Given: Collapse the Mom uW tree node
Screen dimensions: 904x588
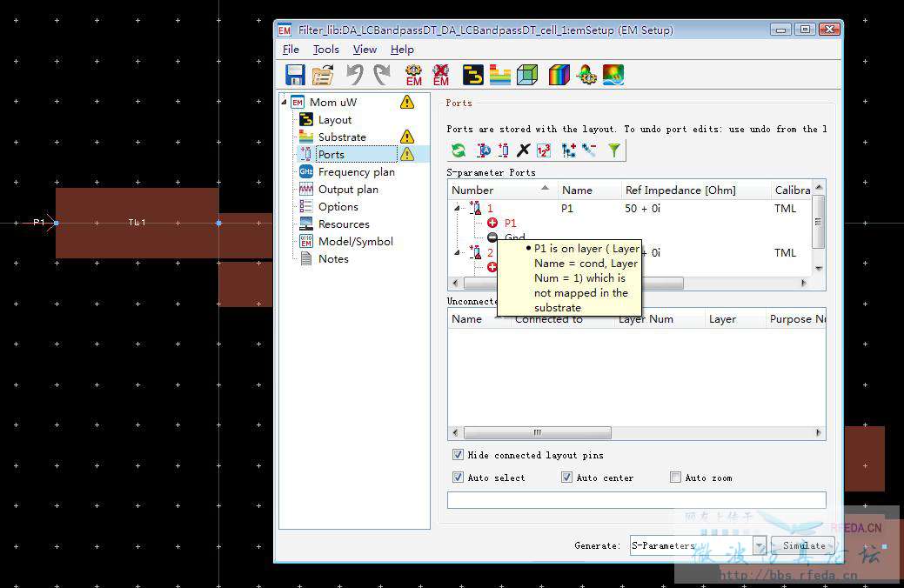Looking at the screenshot, I should [x=283, y=102].
